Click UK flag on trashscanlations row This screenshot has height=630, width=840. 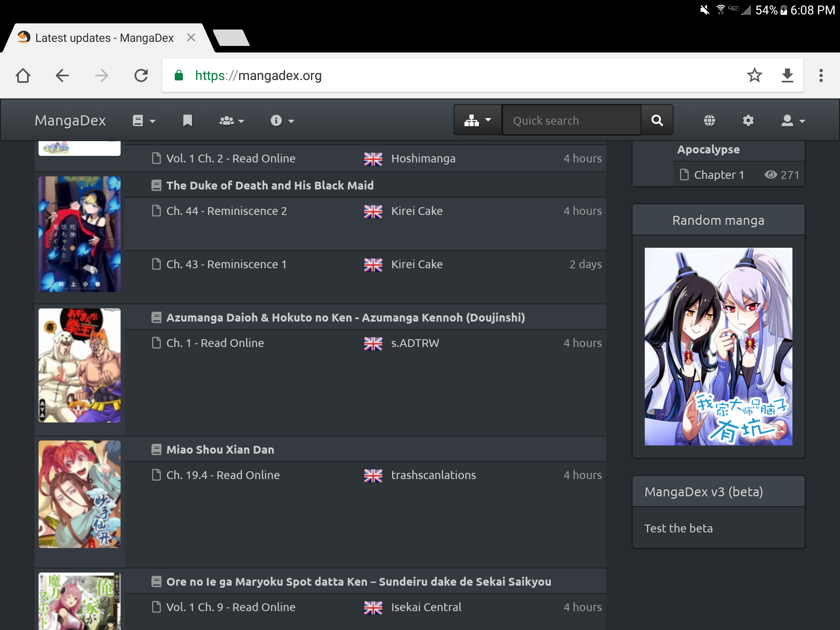click(373, 475)
